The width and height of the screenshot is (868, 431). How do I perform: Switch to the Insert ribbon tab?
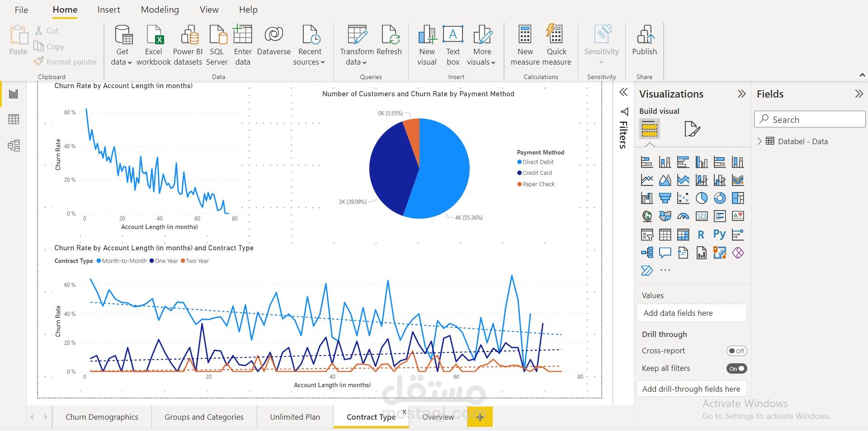[108, 10]
